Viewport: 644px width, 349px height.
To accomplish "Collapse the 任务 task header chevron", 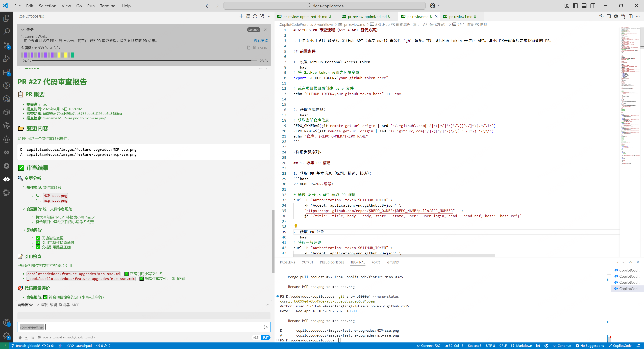I will point(22,30).
